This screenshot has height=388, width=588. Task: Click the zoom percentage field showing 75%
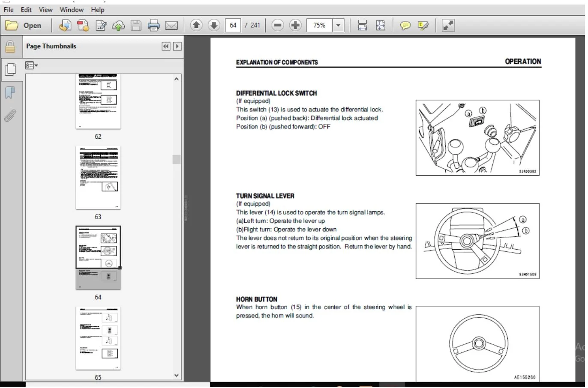(x=319, y=25)
